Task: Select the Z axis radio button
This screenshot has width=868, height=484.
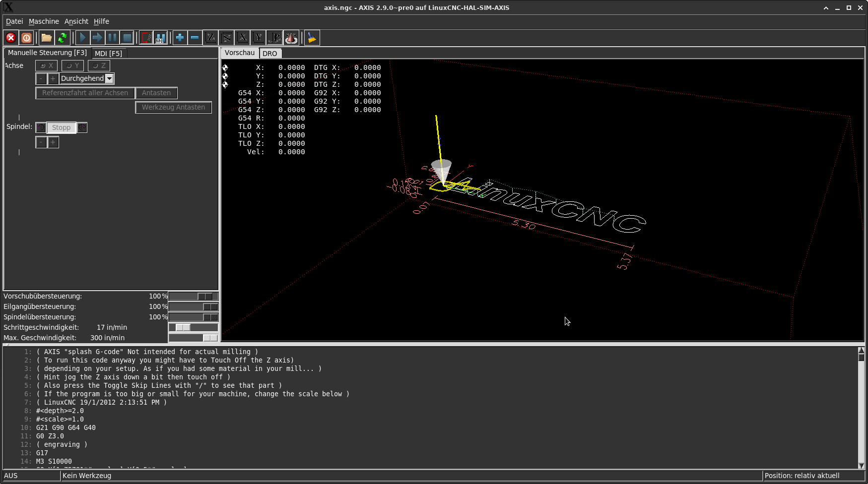Action: (99, 65)
